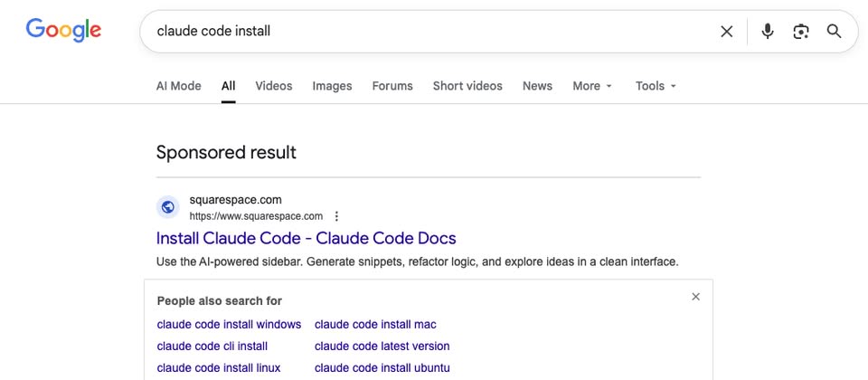The height and width of the screenshot is (380, 868).
Task: Click the Google logo
Action: point(63,30)
